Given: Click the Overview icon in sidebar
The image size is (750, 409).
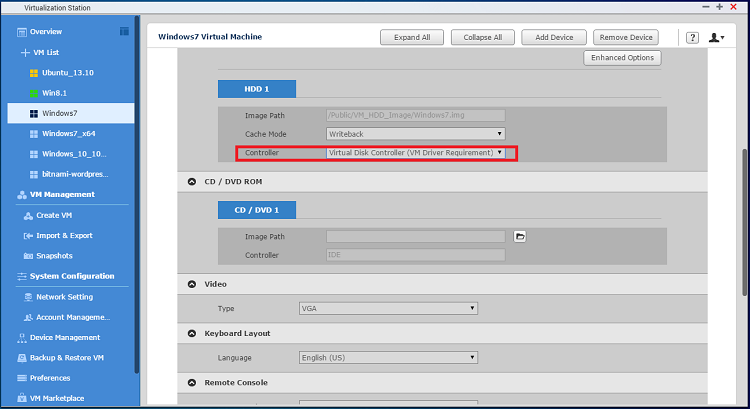Looking at the screenshot, I should [22, 32].
